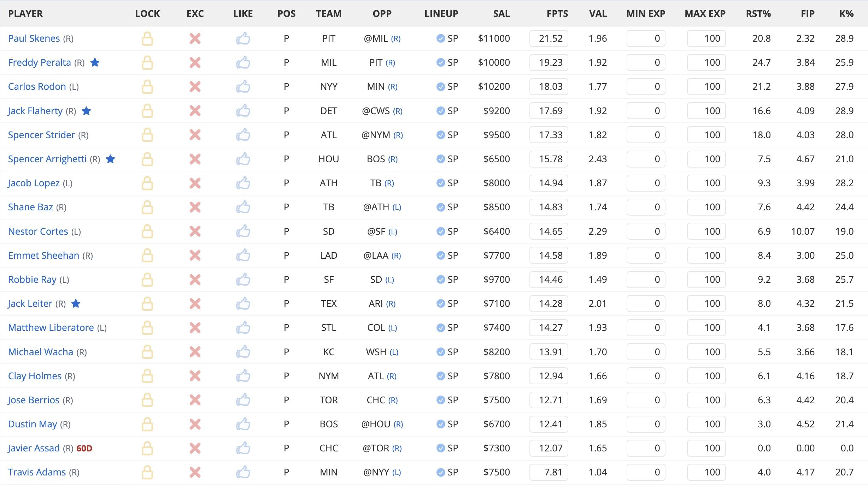Like Jacob Lopez with the thumbs-up
Viewport: 868px width, 485px height.
[x=243, y=183]
